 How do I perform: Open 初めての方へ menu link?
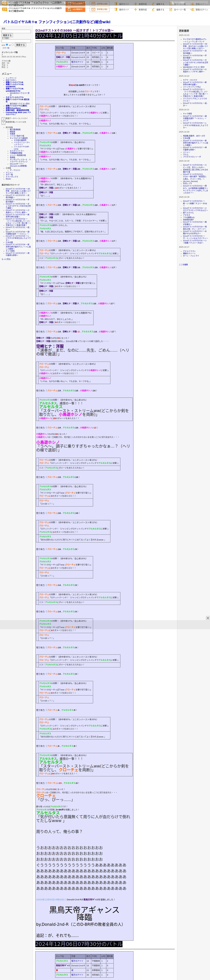coord(11,80)
